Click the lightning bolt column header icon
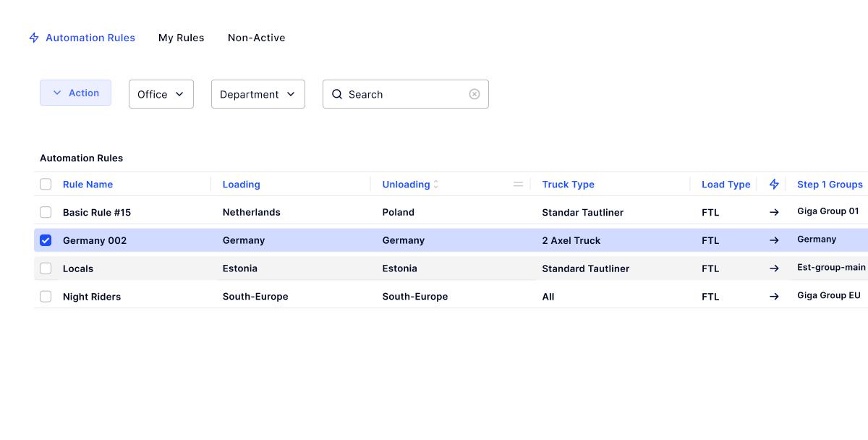Image resolution: width=868 pixels, height=440 pixels. pyautogui.click(x=773, y=184)
